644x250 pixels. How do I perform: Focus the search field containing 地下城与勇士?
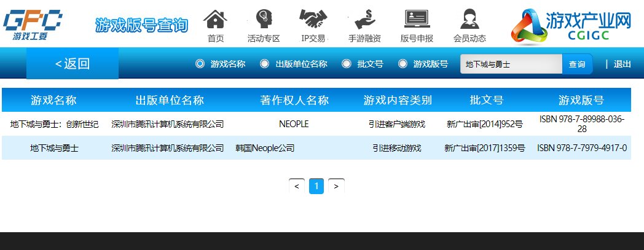[x=511, y=64]
